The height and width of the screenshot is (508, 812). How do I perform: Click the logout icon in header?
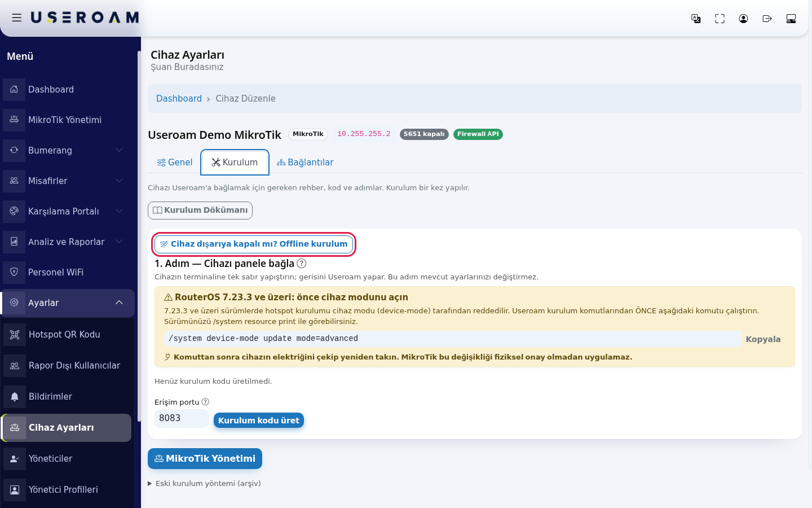[767, 19]
